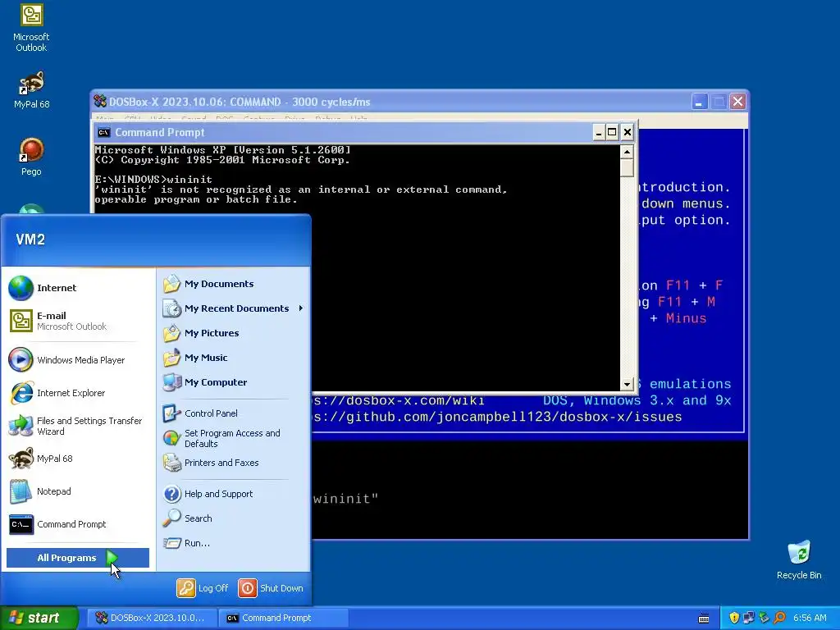Image resolution: width=840 pixels, height=630 pixels.
Task: Click the magnifier tray icon
Action: point(779,618)
